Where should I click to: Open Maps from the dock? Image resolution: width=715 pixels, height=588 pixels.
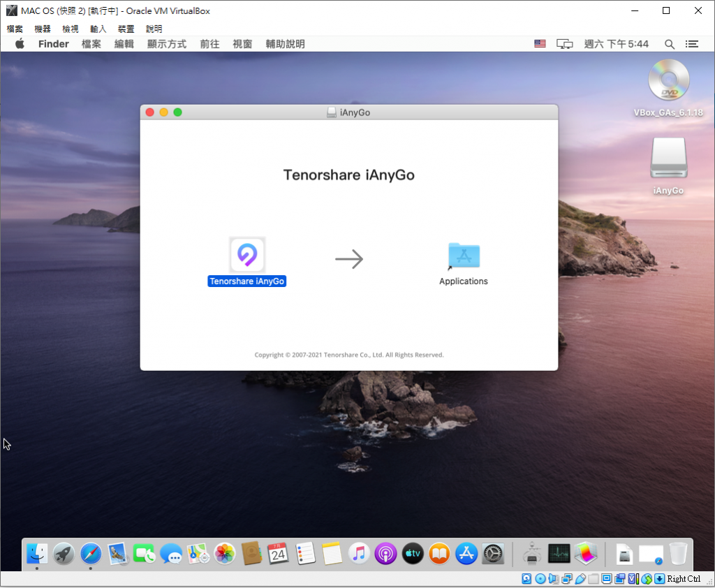tap(198, 554)
